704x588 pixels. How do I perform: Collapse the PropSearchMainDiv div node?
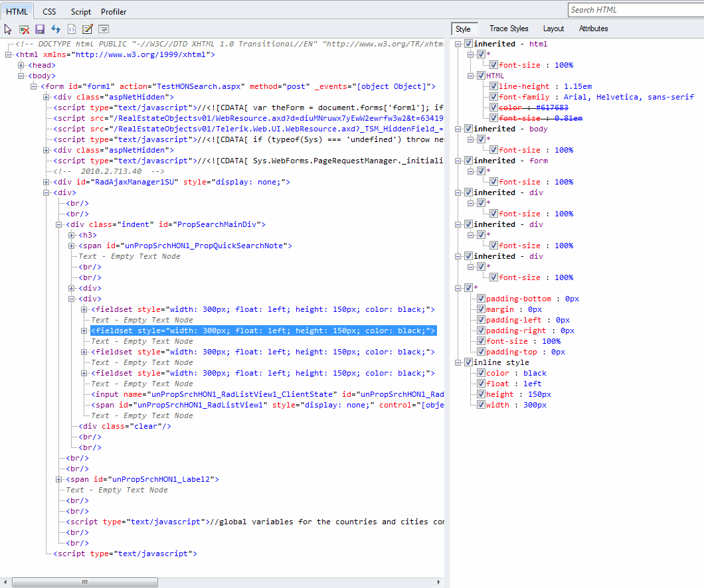pyautogui.click(x=60, y=224)
